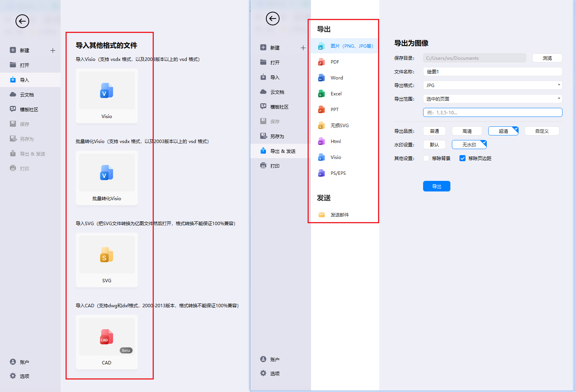Select 打印 in the export screen sidebar

pos(281,166)
